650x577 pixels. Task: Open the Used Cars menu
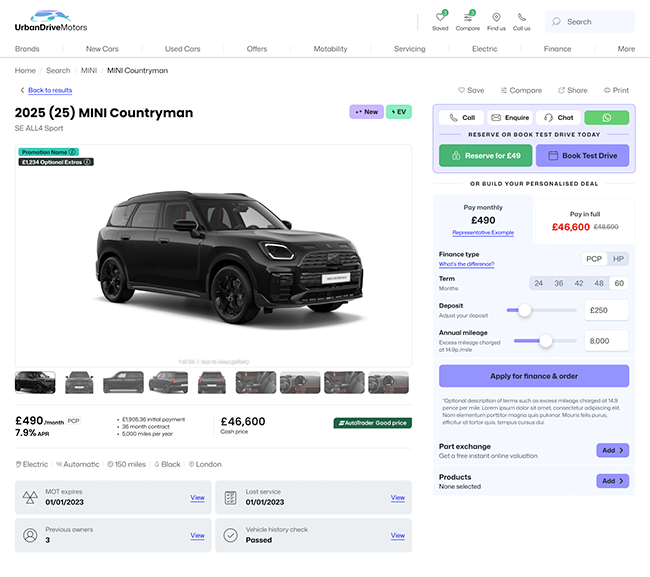(182, 49)
